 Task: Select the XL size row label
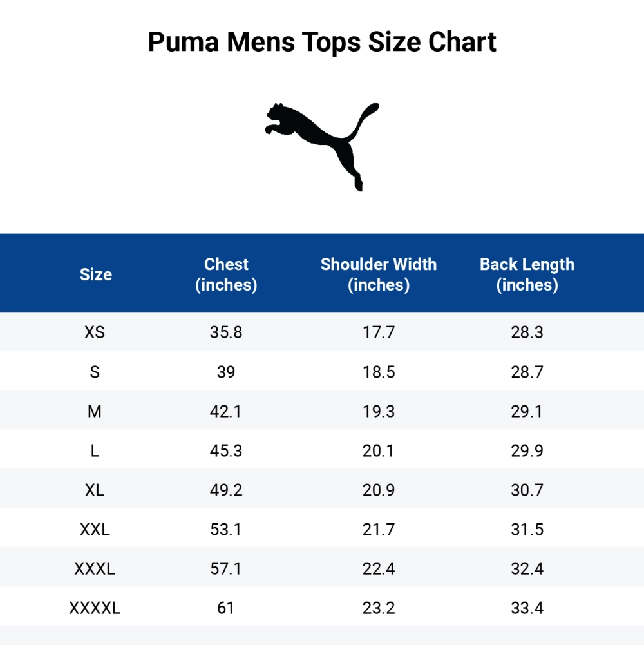pos(95,490)
